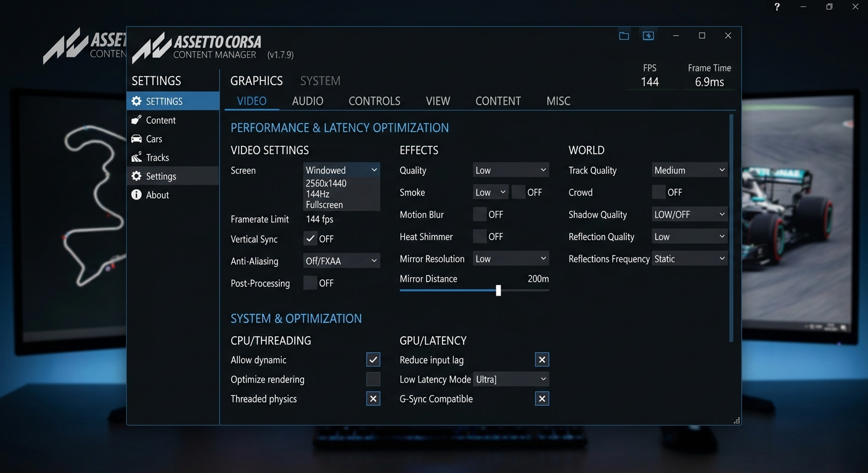Enable Heat Shimmer checkbox
Image resolution: width=868 pixels, height=473 pixels.
click(x=480, y=236)
